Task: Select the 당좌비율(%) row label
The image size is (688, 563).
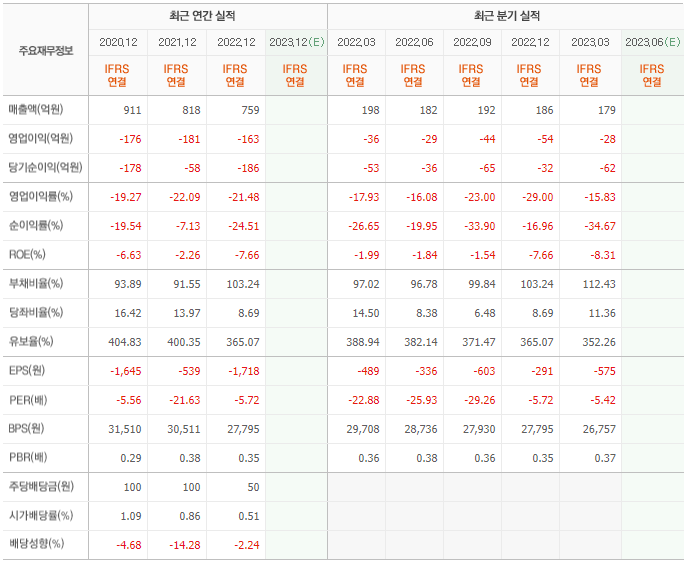Action: click(x=36, y=312)
